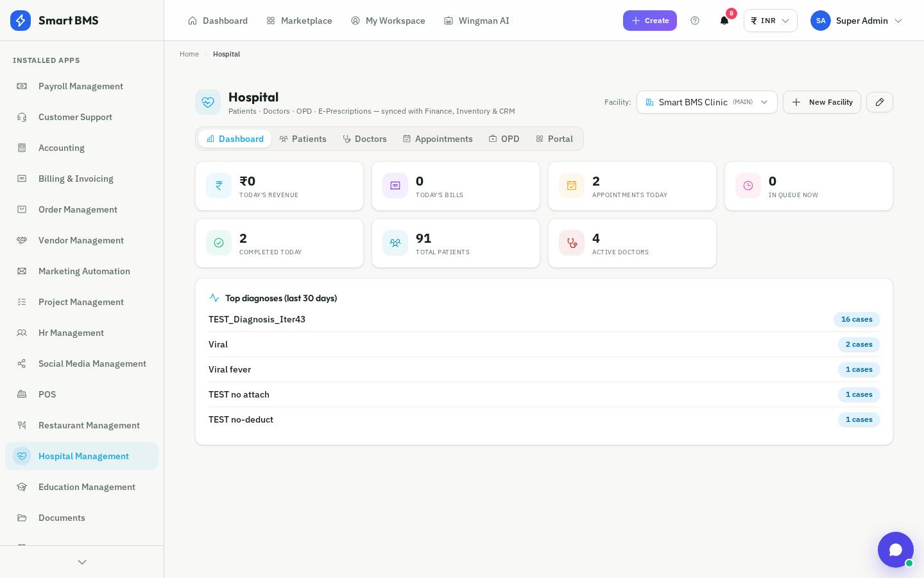924x578 pixels.
Task: Click the Today's Bills card icon
Action: pos(395,186)
